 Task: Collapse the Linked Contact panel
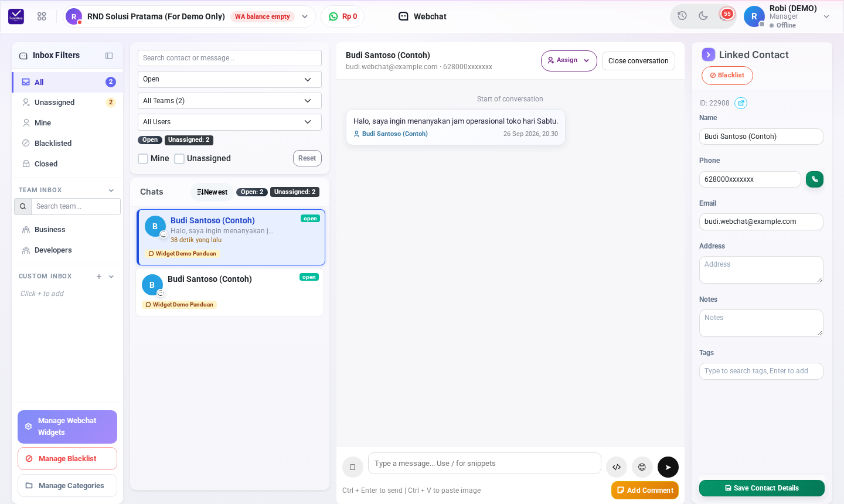[709, 55]
